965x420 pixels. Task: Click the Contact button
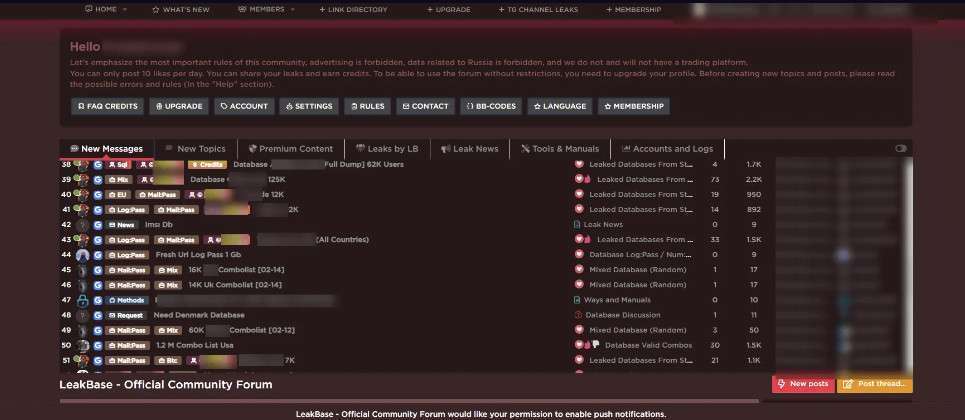pyautogui.click(x=425, y=106)
